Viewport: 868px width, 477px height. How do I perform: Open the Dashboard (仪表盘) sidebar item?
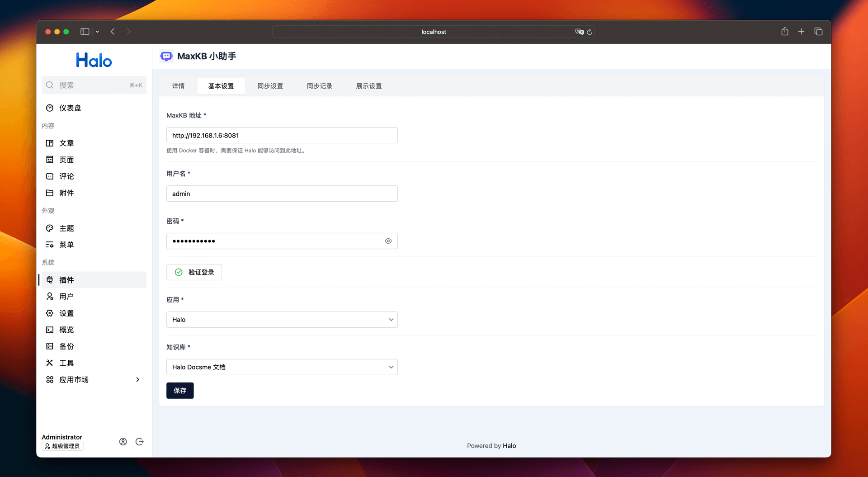coord(94,108)
